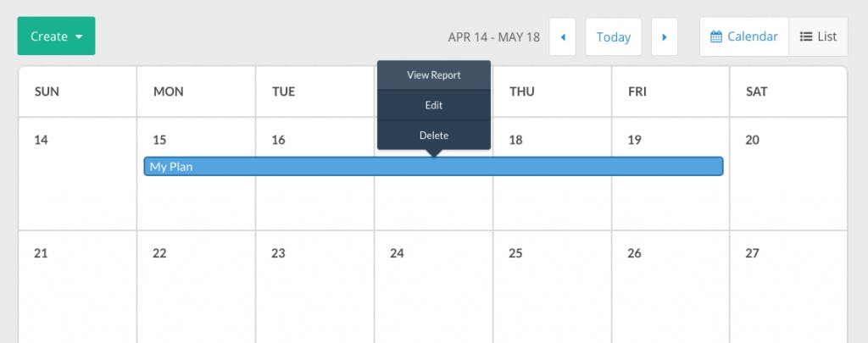Switch to Calendar view
This screenshot has height=343, width=868.
(744, 36)
